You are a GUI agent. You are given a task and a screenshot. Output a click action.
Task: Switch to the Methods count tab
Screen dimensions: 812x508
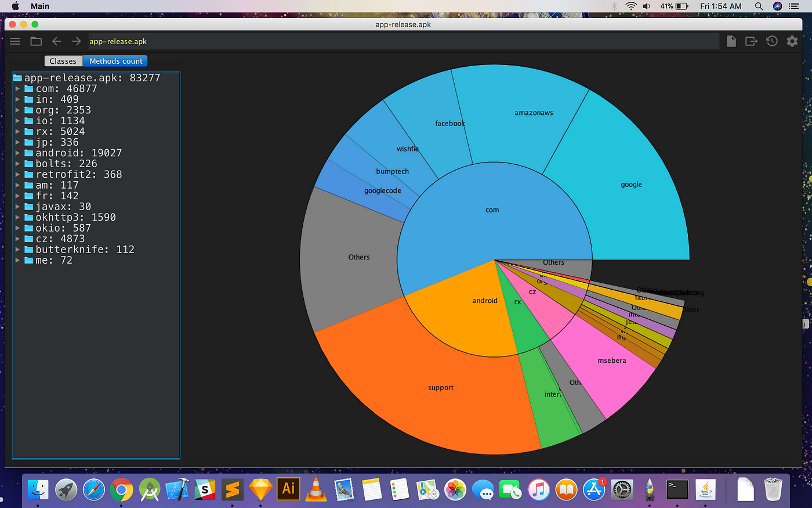click(x=115, y=61)
